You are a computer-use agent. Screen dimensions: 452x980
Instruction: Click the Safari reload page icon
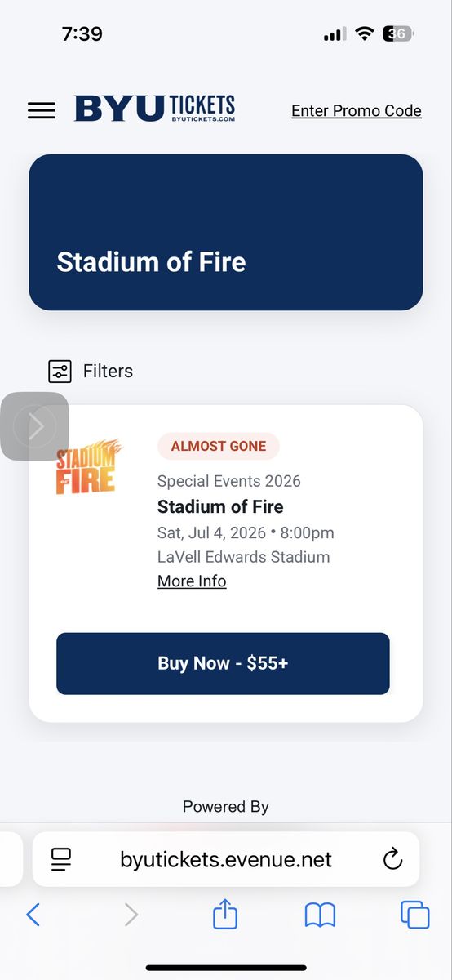click(392, 859)
